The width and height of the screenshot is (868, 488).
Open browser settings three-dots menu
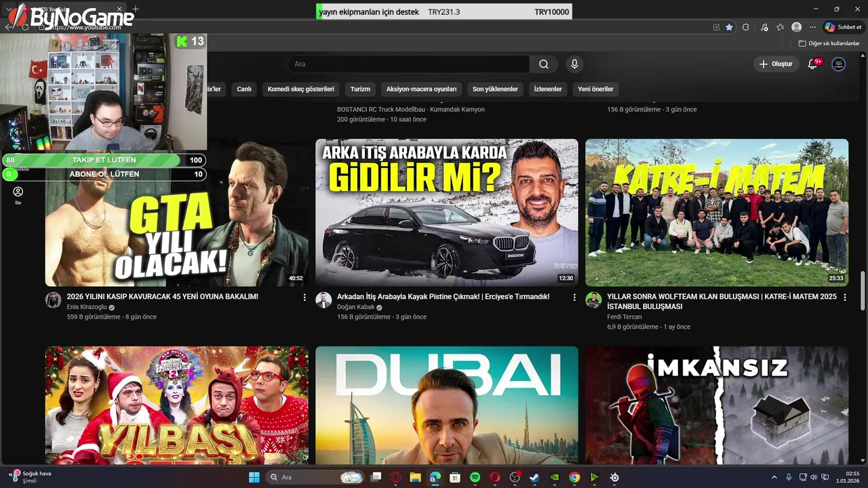coord(812,27)
